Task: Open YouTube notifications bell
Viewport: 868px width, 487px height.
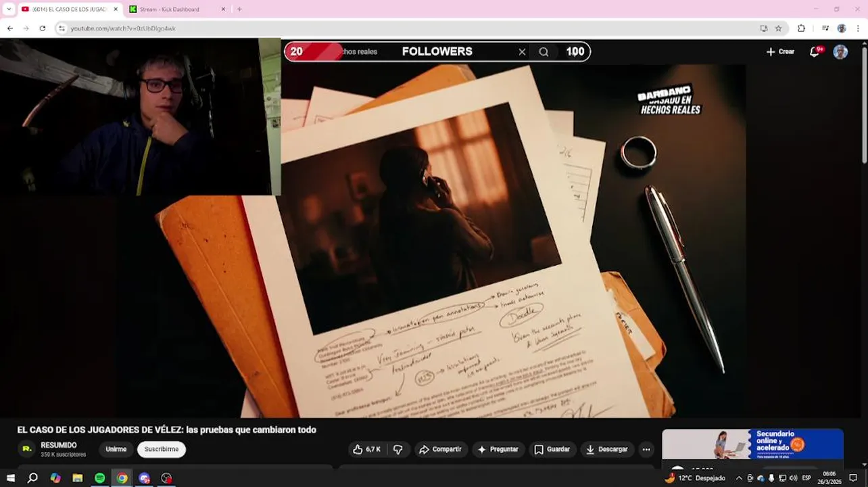Action: tap(815, 51)
